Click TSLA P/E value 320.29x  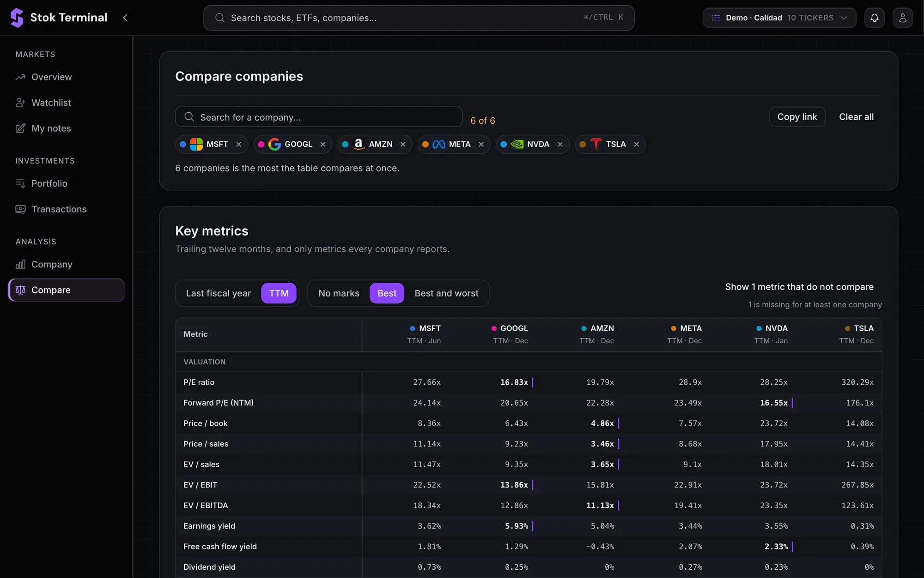point(857,383)
